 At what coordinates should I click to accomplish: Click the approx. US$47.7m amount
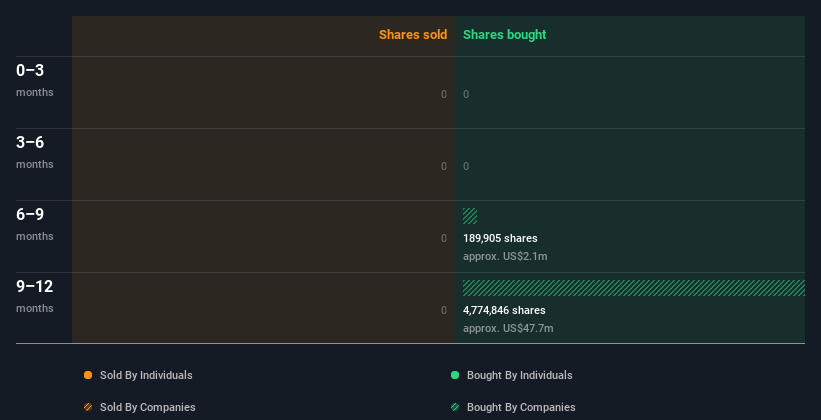click(x=508, y=328)
